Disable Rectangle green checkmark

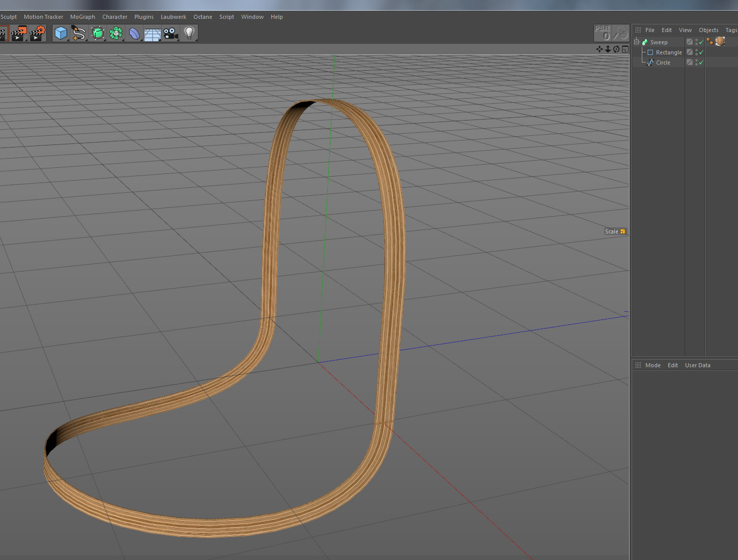point(701,52)
